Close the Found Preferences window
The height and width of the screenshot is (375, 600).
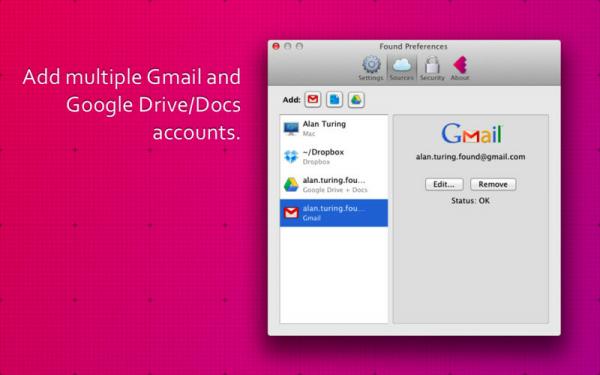(x=276, y=46)
